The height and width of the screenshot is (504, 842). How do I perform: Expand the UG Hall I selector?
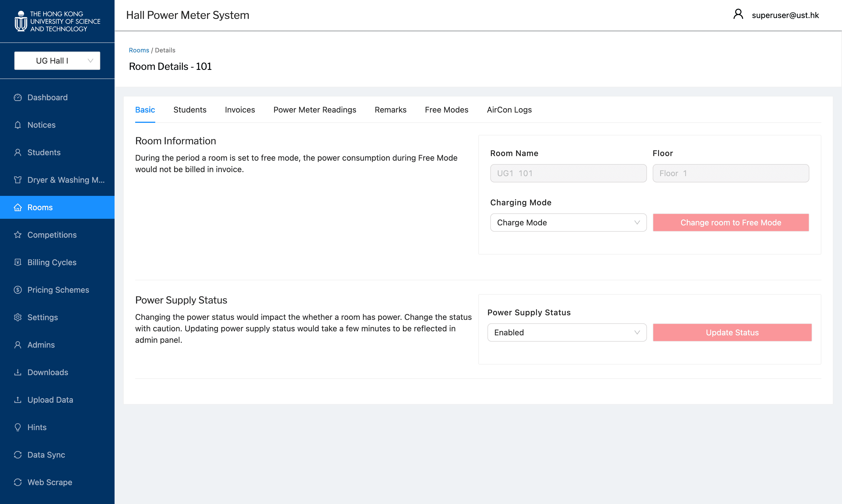(57, 61)
